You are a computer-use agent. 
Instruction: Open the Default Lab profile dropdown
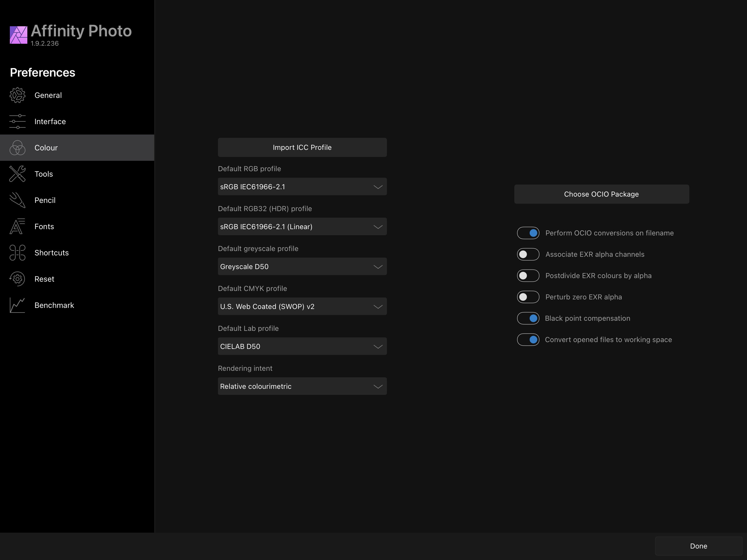(302, 346)
